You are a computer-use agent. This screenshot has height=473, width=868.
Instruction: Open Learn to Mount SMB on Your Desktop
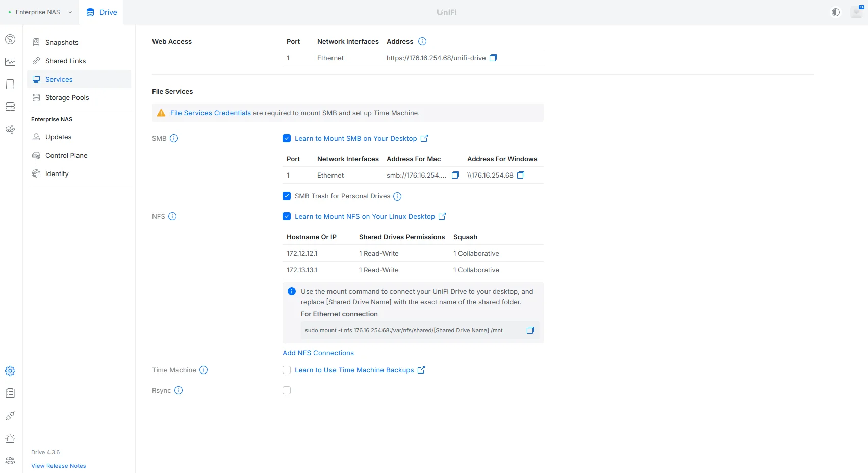(x=361, y=138)
